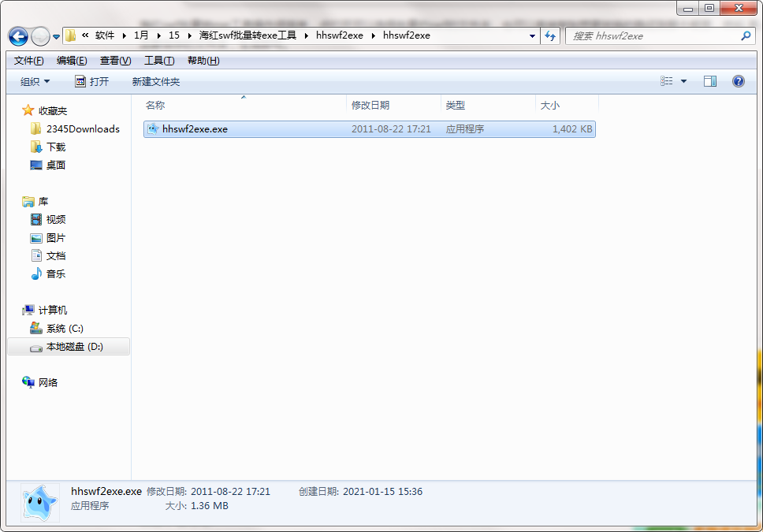The width and height of the screenshot is (763, 532).
Task: Select 15 in the address path
Action: click(174, 35)
